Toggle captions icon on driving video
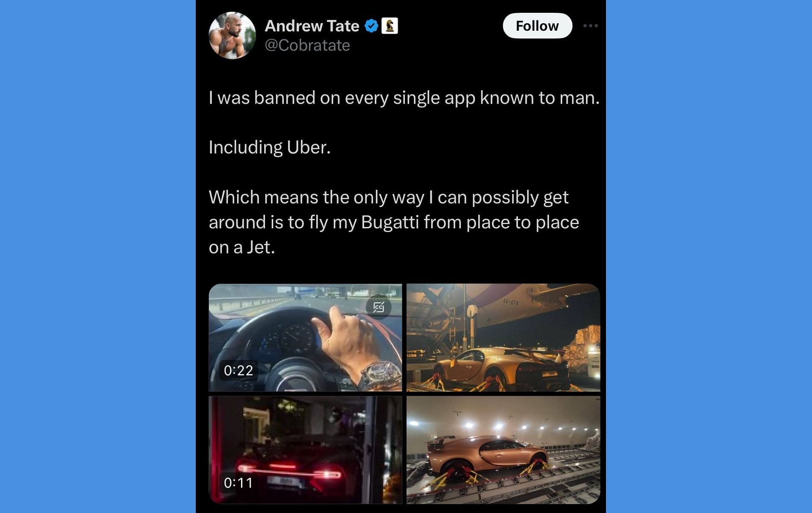 379,307
